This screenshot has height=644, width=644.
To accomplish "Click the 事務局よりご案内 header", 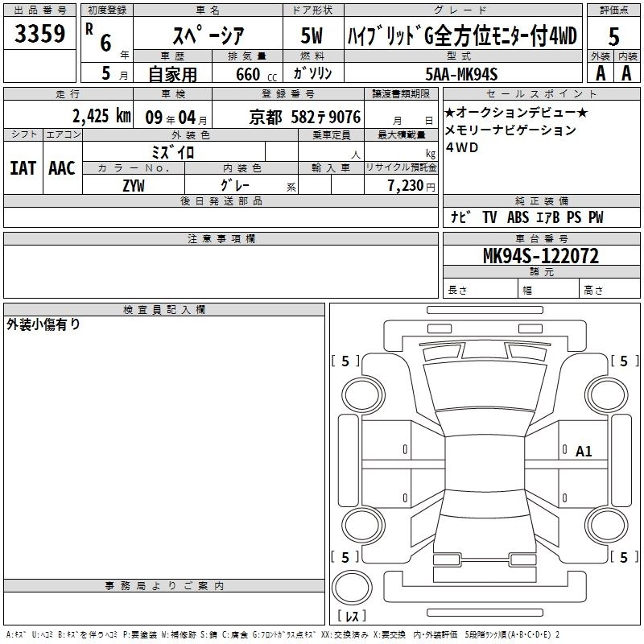I will (164, 586).
